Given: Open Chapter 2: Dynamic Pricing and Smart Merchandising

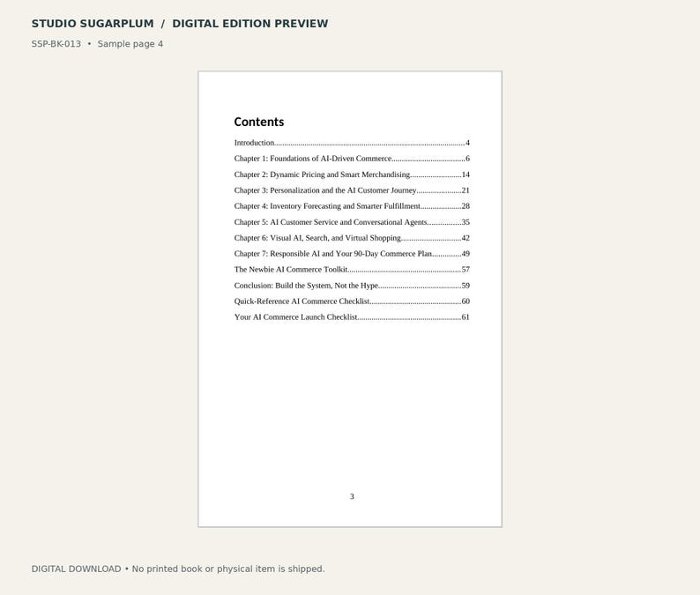Looking at the screenshot, I should [x=352, y=175].
